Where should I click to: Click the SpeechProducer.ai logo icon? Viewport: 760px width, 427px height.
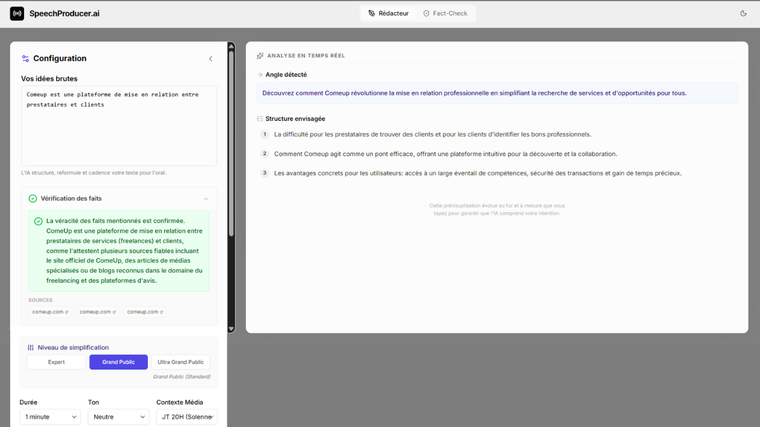click(x=17, y=13)
